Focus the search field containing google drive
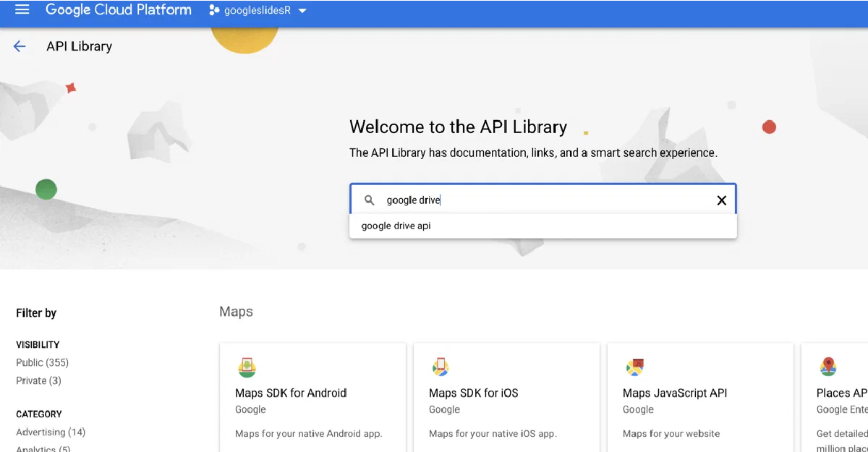The width and height of the screenshot is (868, 452). [x=542, y=200]
